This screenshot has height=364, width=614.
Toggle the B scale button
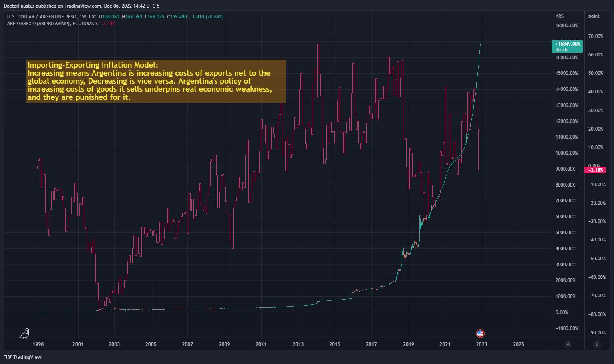tap(597, 344)
